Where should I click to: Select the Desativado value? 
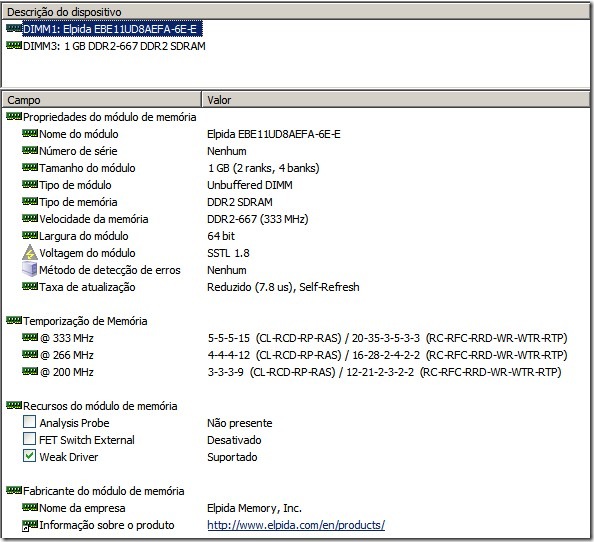[x=234, y=440]
